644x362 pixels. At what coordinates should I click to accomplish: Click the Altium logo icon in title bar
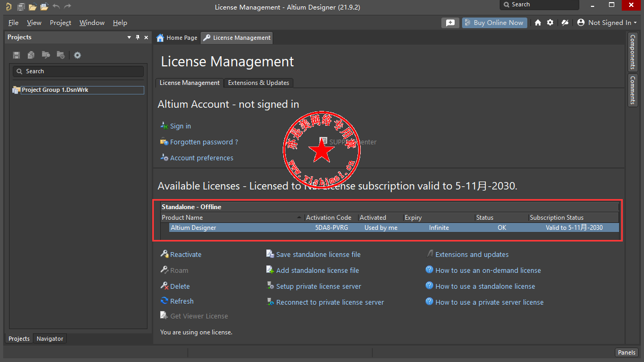coord(8,7)
